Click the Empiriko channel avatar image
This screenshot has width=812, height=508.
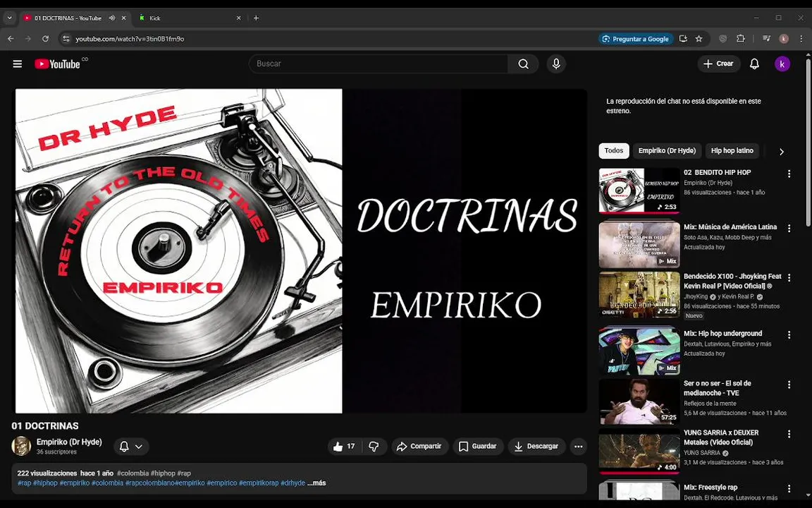pyautogui.click(x=21, y=447)
